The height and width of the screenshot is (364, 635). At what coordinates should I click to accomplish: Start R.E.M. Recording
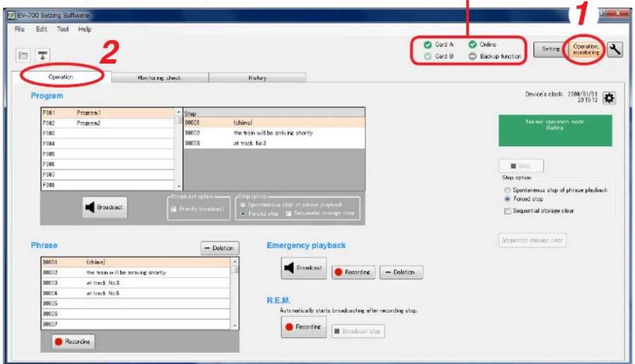(x=304, y=327)
